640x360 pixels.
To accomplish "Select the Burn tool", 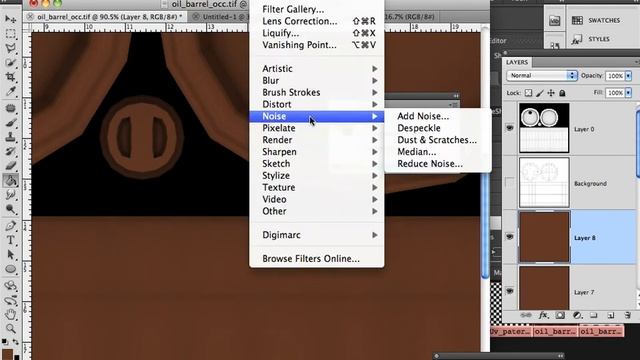I will [11, 209].
